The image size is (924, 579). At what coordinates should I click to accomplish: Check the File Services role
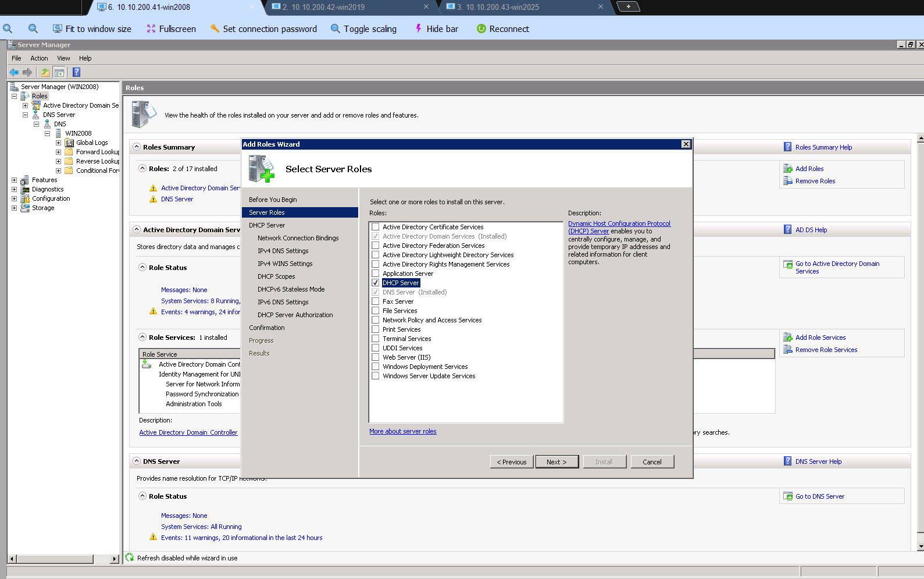(376, 311)
